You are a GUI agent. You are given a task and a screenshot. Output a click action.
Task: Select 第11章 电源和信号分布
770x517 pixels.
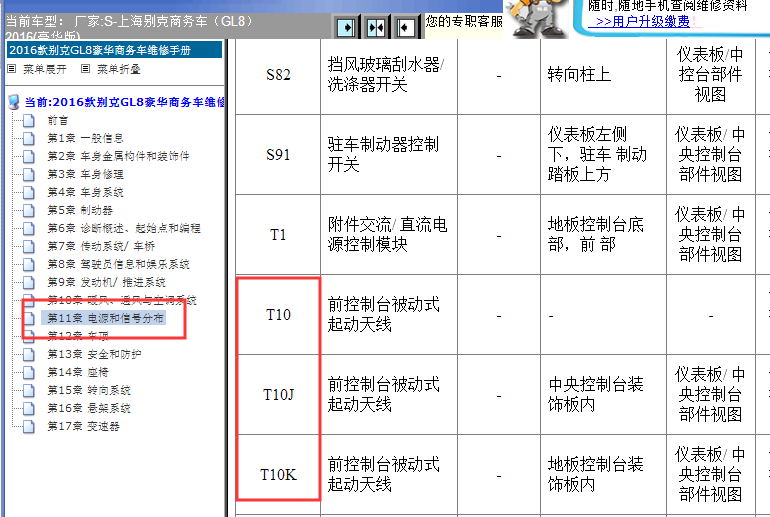105,318
